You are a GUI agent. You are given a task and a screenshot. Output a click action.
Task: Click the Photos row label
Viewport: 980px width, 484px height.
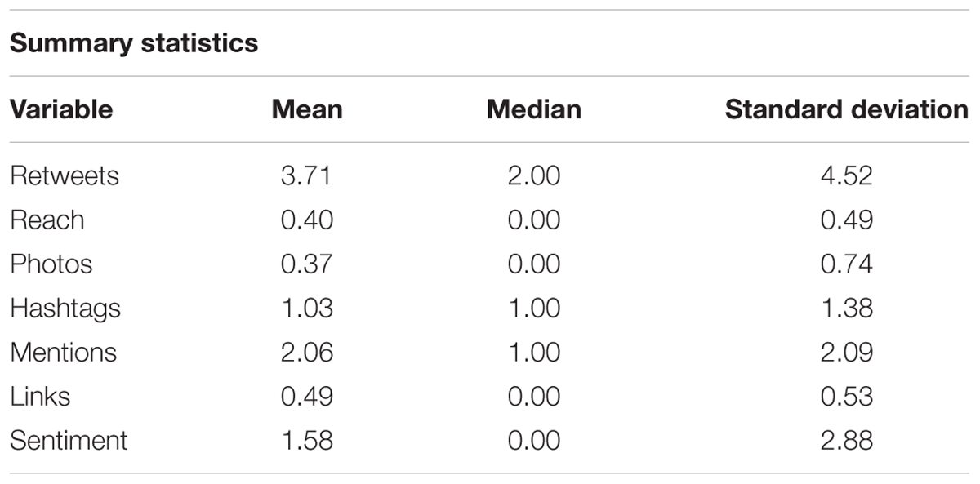(51, 264)
